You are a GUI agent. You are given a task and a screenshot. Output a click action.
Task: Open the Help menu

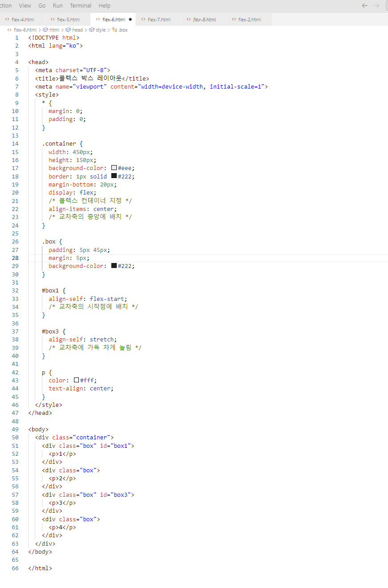click(x=104, y=6)
